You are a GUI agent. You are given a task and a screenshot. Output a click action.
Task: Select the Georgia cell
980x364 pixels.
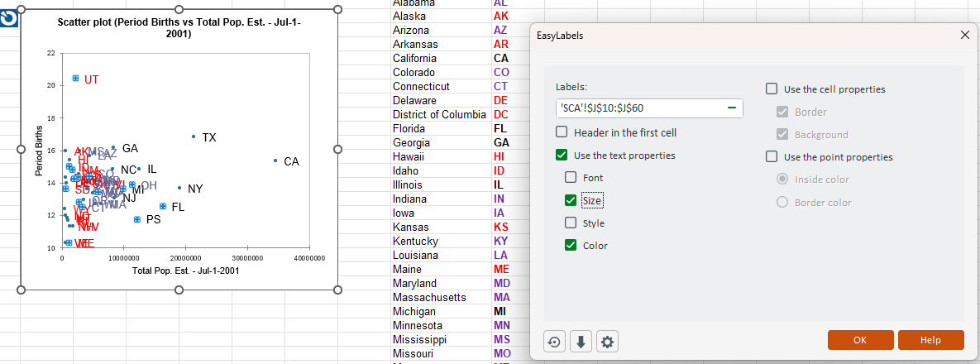click(x=440, y=142)
